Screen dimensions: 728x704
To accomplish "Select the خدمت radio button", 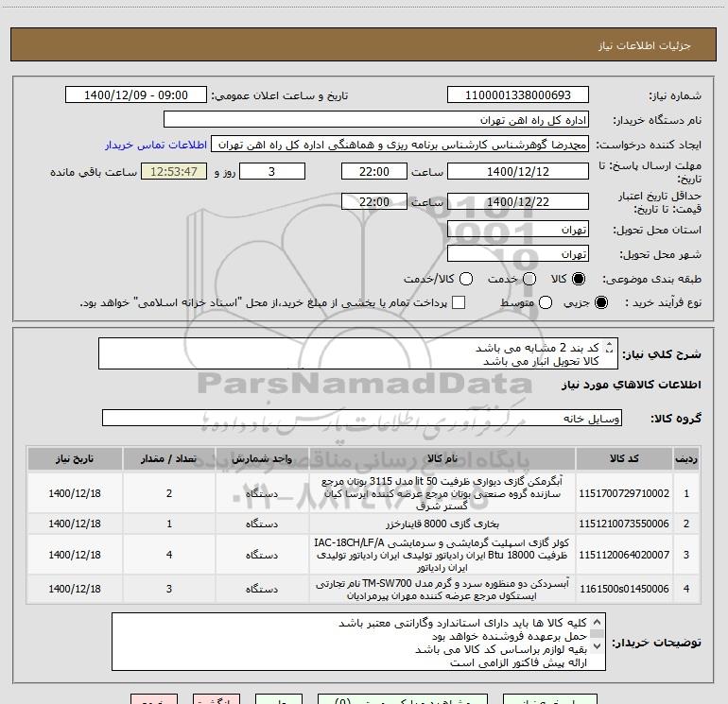I will (x=529, y=279).
